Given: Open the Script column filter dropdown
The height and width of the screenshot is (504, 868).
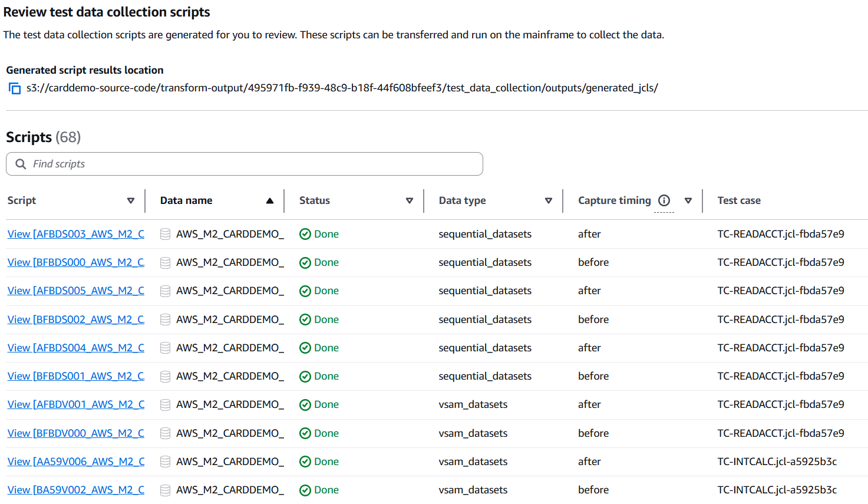Looking at the screenshot, I should click(131, 201).
